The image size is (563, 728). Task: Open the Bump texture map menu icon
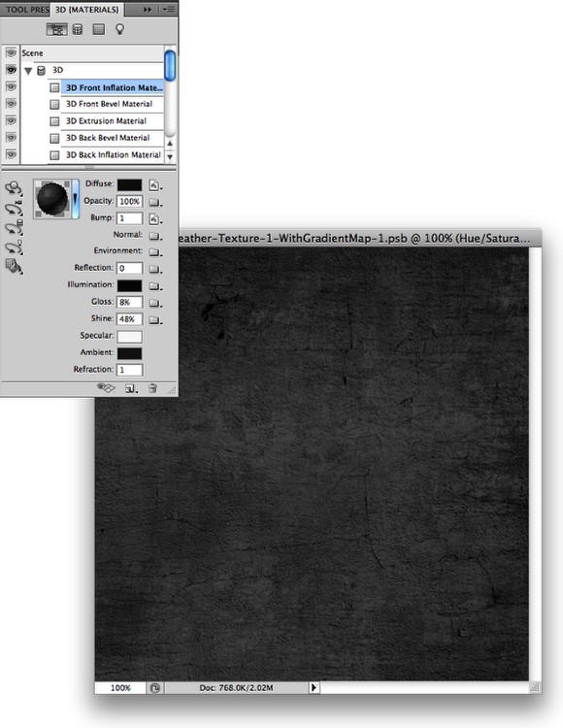click(x=155, y=218)
